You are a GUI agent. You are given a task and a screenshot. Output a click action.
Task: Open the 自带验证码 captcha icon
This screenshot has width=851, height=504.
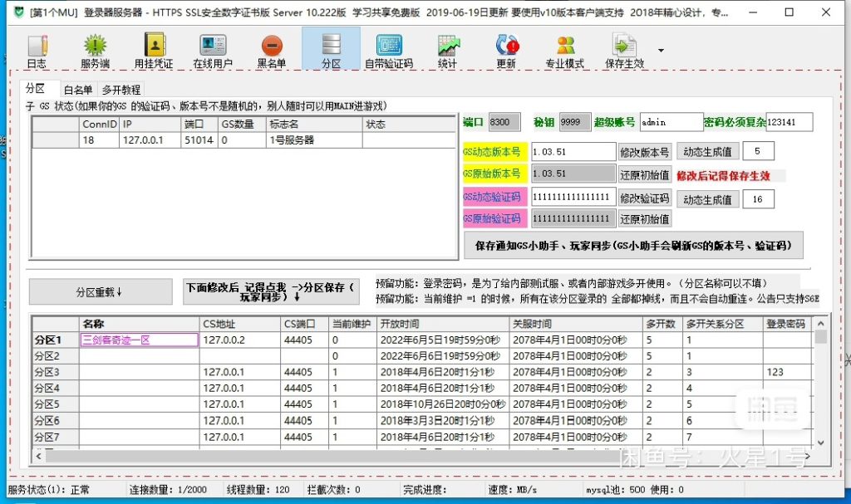388,51
